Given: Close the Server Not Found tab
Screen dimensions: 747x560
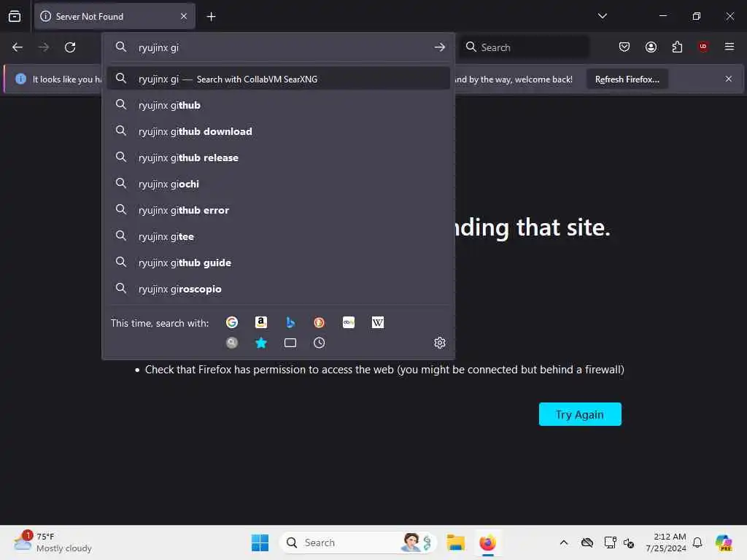Looking at the screenshot, I should pos(184,16).
